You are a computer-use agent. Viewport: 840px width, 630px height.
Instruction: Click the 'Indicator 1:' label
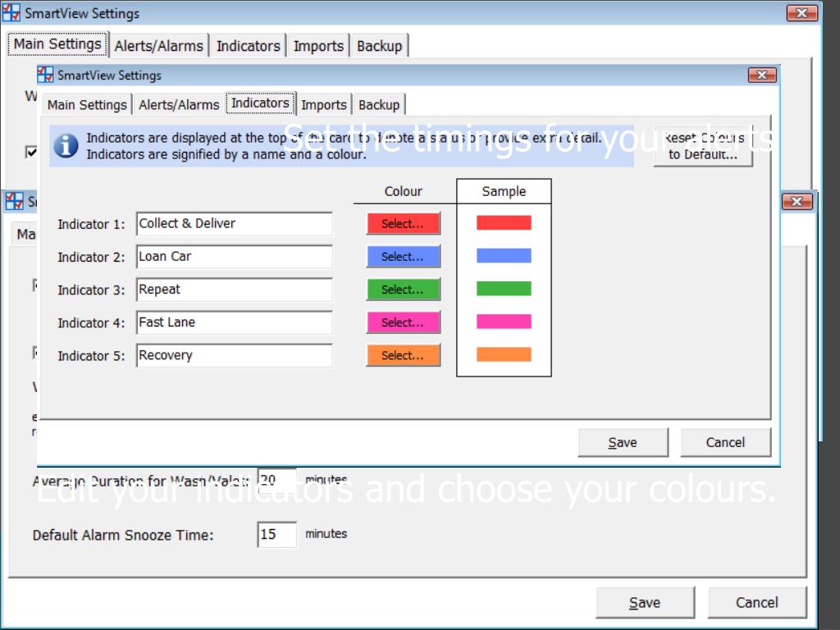coord(91,225)
